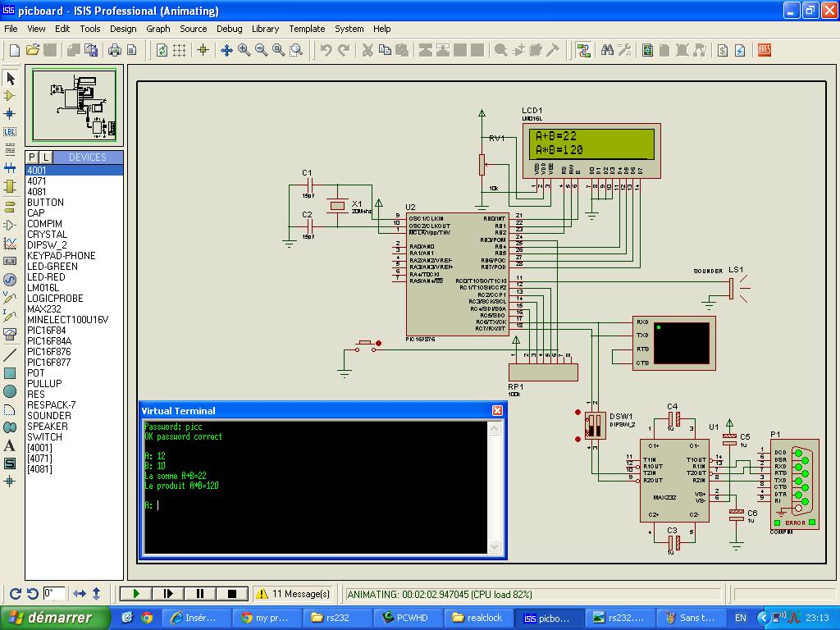
Task: Click the red ARES netlist icon
Action: (765, 50)
